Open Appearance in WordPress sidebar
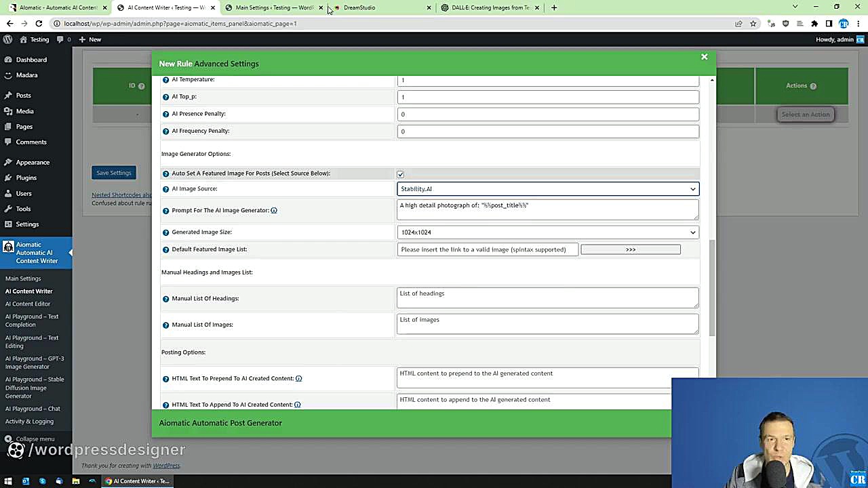868x488 pixels. pos(33,163)
